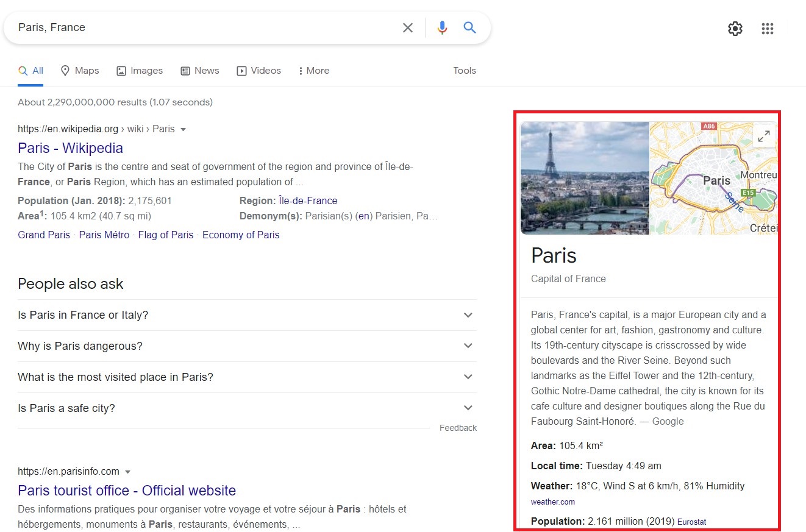Start voice search with the microphone icon
The image size is (806, 532).
pyautogui.click(x=442, y=27)
